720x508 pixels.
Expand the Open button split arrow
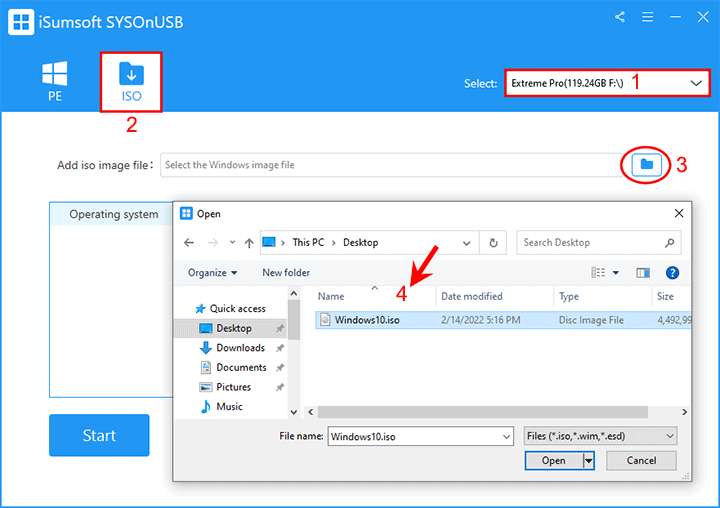click(x=588, y=461)
